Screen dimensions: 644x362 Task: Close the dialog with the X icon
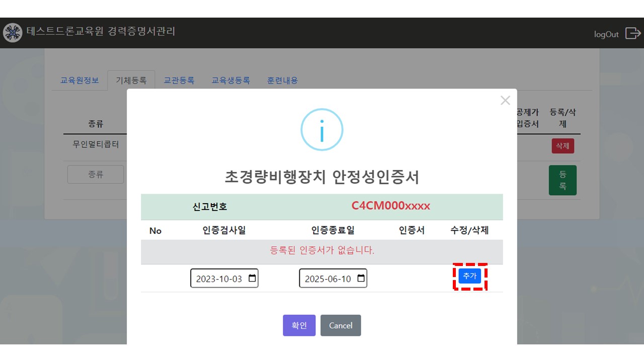[x=505, y=101]
